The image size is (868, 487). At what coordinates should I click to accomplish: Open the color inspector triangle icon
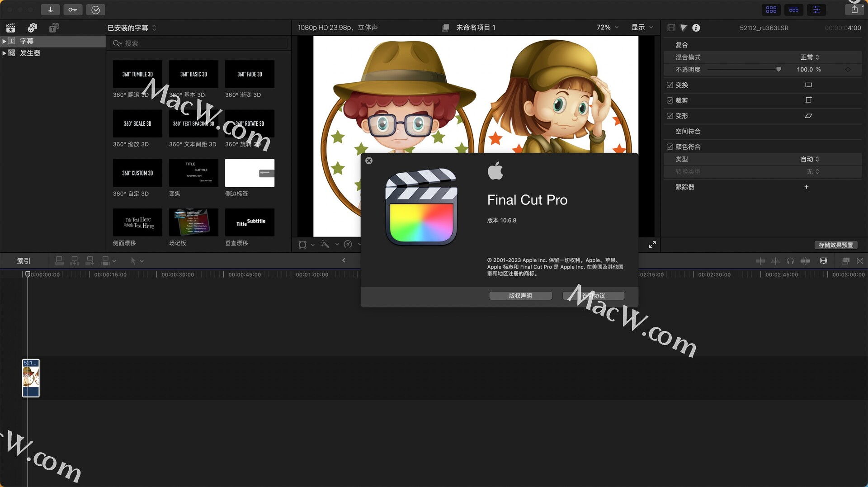click(684, 28)
